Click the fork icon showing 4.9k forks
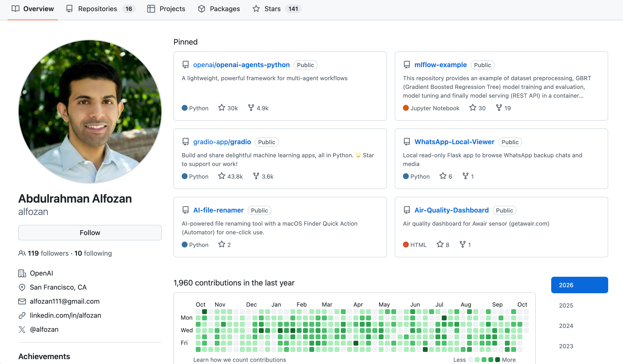623x364 pixels. point(251,108)
